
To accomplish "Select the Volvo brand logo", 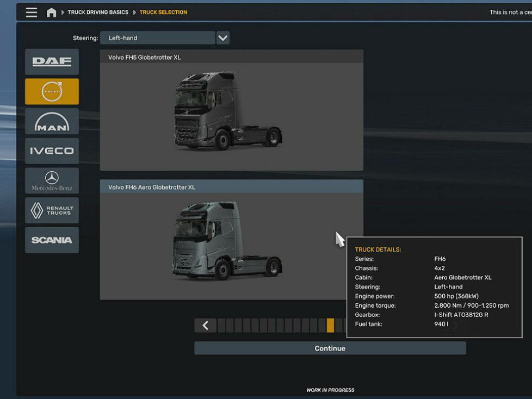I will click(52, 91).
